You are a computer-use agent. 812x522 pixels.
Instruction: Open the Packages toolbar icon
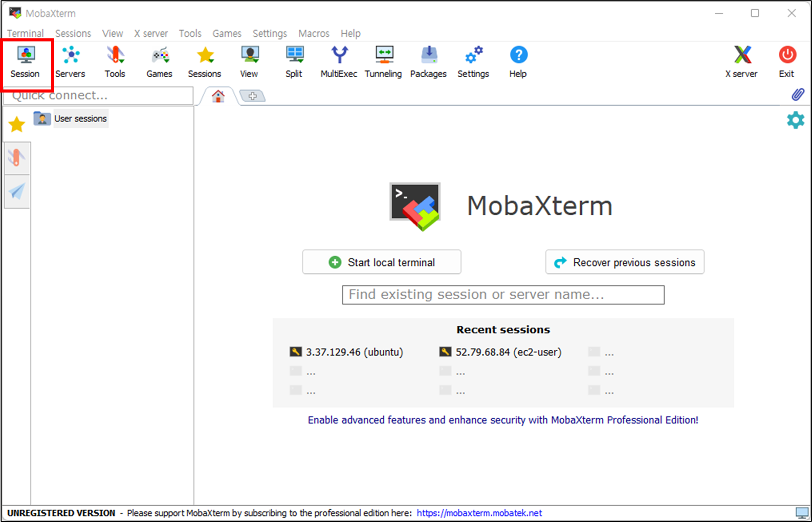pos(428,62)
